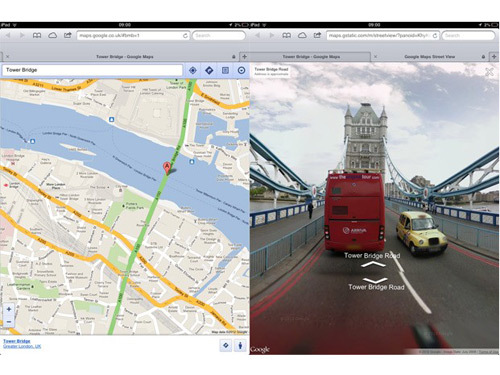Tap Street View pegman icon below map

pyautogui.click(x=240, y=345)
